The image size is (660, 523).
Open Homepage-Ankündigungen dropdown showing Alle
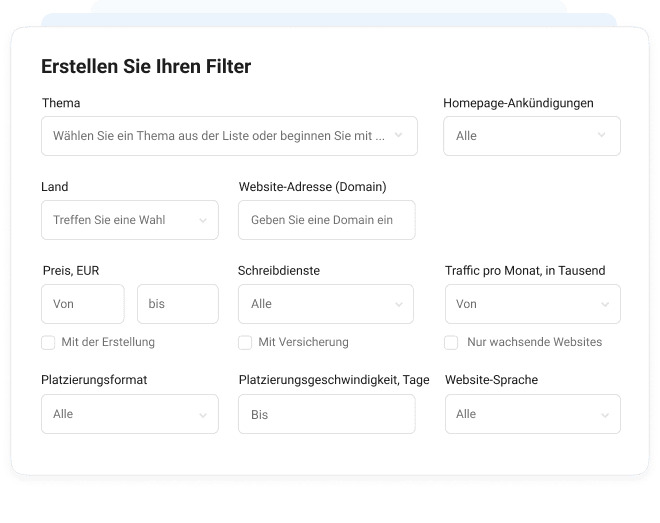[532, 136]
